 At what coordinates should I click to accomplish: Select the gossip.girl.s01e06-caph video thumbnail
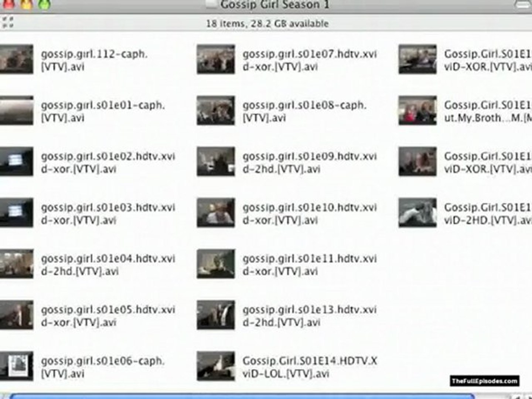tap(16, 366)
